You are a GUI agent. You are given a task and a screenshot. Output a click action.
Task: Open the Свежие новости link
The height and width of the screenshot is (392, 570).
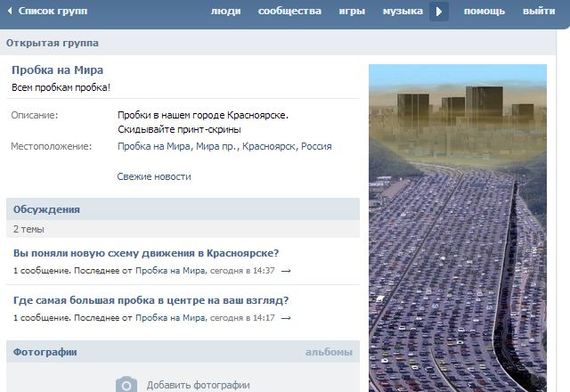(154, 176)
